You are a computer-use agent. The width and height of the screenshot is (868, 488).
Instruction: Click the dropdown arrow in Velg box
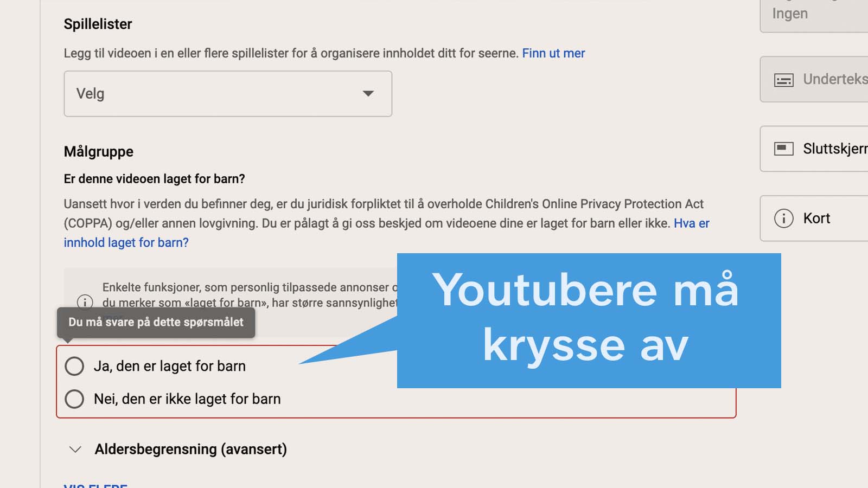tap(368, 94)
